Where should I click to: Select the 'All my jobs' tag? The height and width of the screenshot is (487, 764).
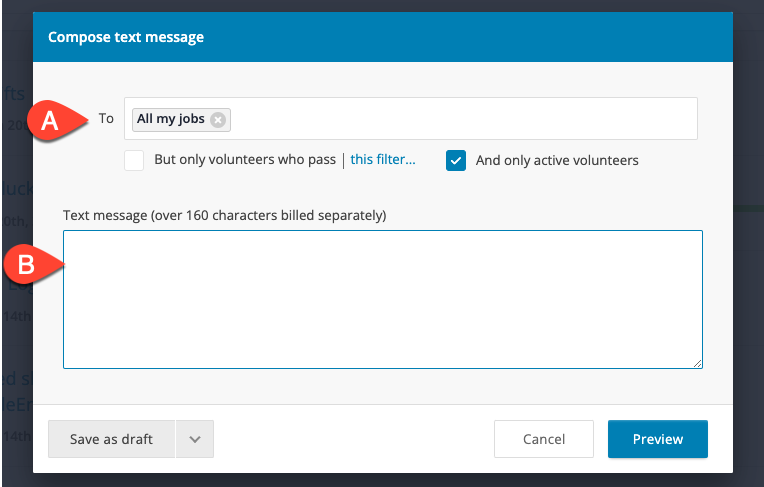tap(171, 119)
